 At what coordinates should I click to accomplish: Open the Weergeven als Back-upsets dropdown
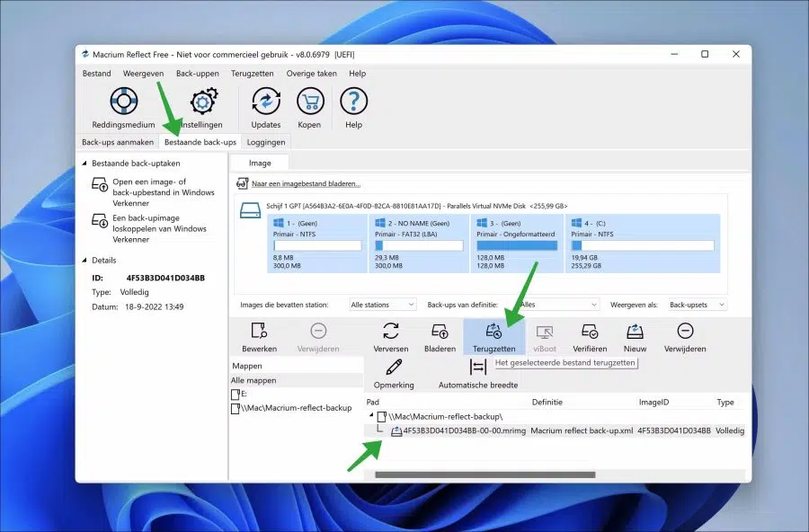(698, 305)
